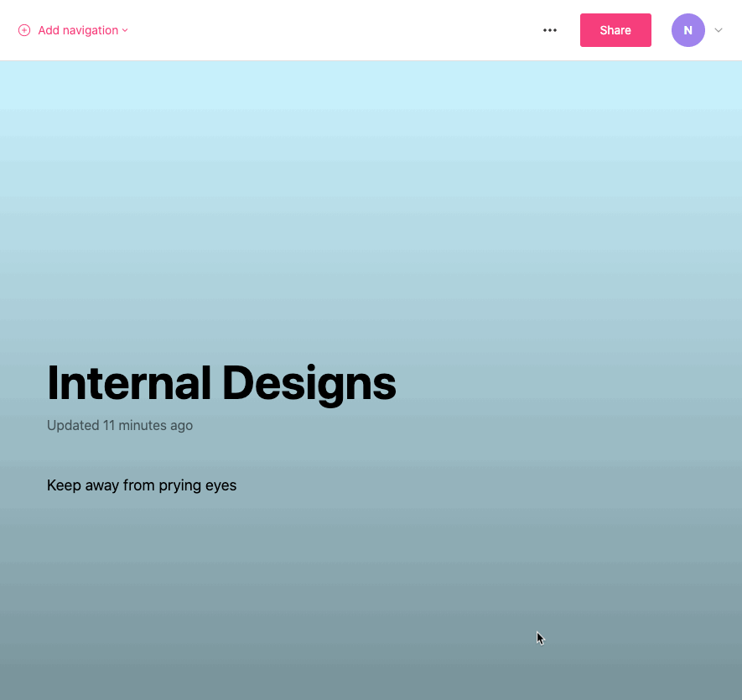Open your profile menu from the avatar
The width and height of the screenshot is (742, 700).
coord(688,30)
